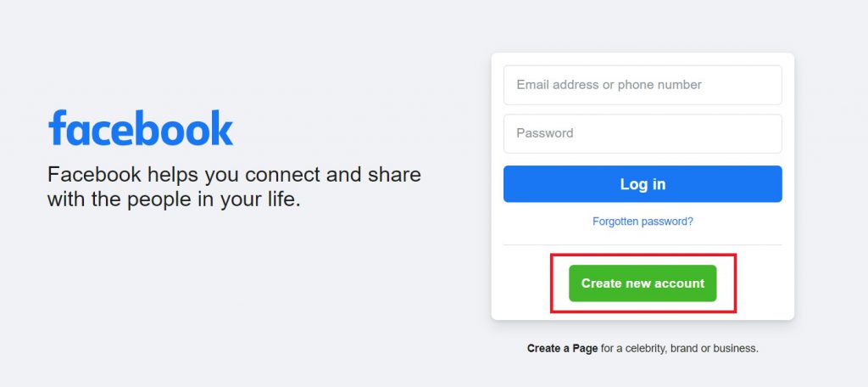This screenshot has height=387, width=868.
Task: Click the blue Log in button
Action: 643,184
